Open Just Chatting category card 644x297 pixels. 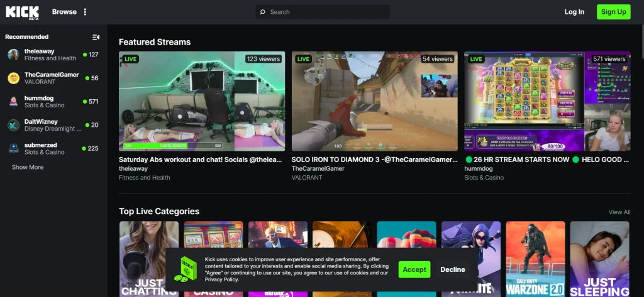click(x=149, y=259)
